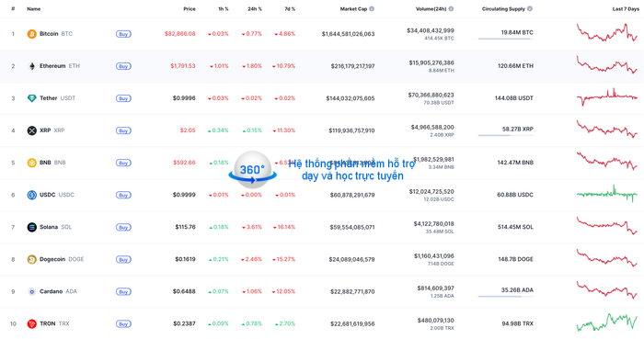Click the Bitcoin coin logo icon
The image size is (644, 339).
pyautogui.click(x=31, y=34)
